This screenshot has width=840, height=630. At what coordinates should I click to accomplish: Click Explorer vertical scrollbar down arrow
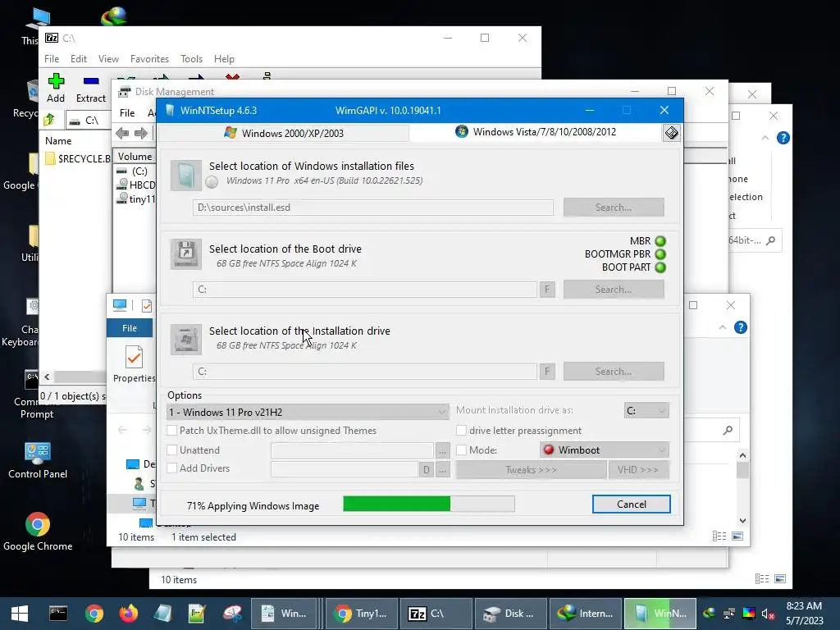coord(742,521)
